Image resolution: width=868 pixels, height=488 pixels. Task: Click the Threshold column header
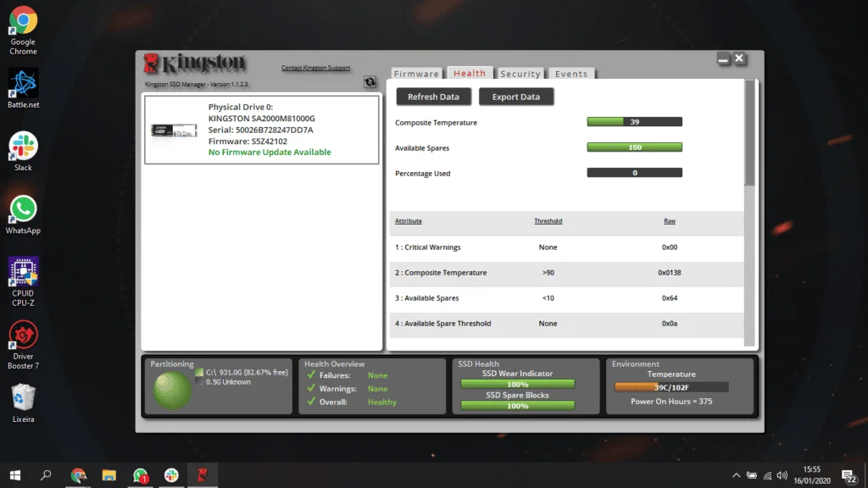[548, 221]
